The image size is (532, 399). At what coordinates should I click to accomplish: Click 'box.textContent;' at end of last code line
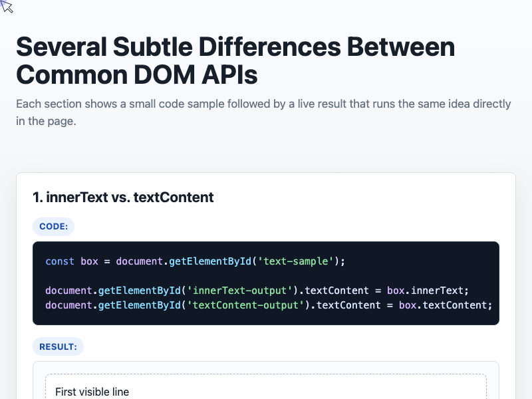(x=446, y=305)
